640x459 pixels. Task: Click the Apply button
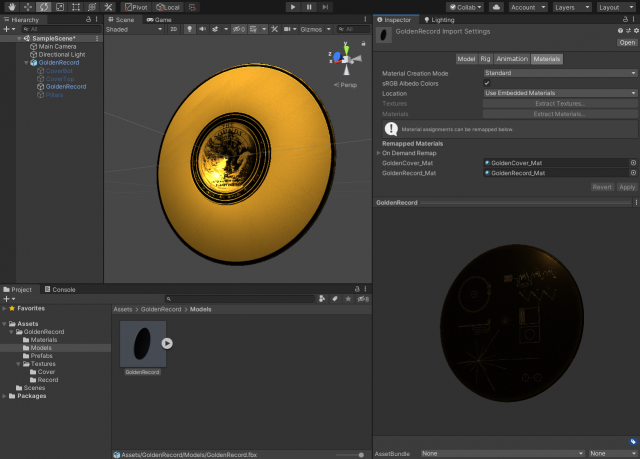627,187
